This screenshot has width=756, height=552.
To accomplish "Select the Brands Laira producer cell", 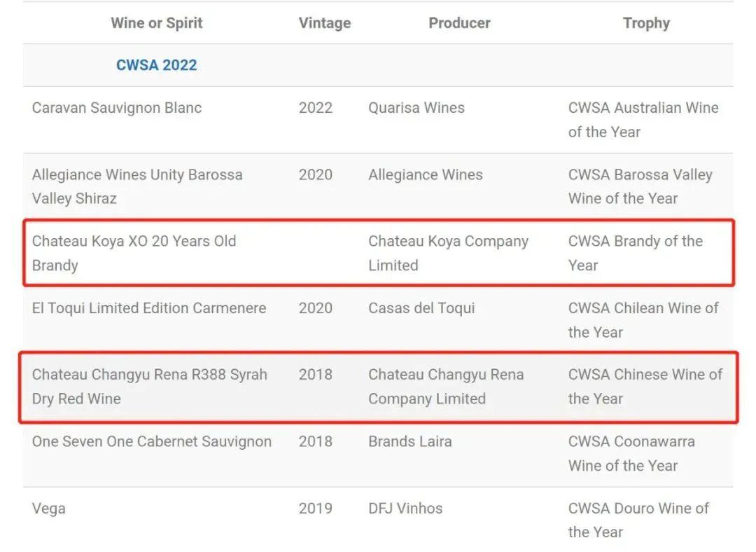I will pos(410,441).
